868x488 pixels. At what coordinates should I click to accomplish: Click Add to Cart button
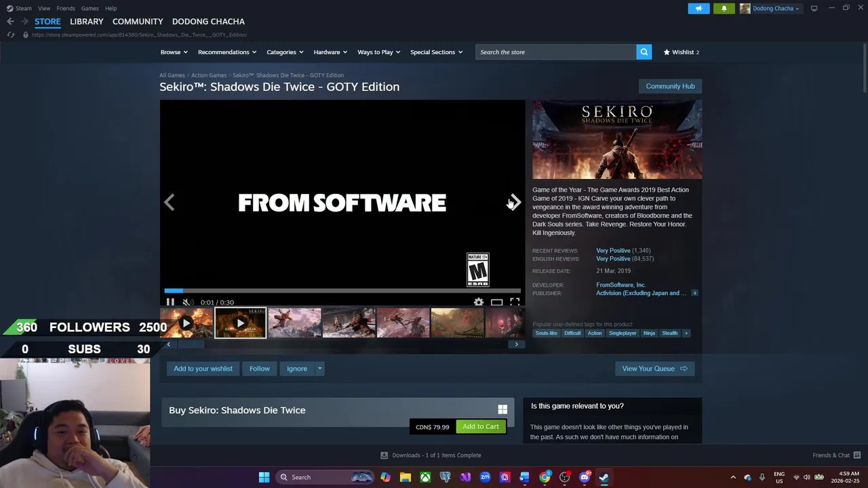[x=481, y=426]
